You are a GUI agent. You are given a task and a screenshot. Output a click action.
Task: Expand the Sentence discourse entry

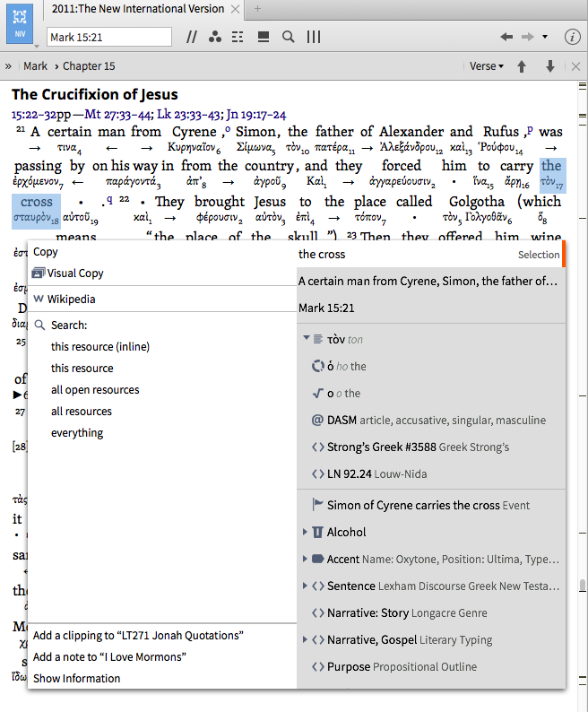(305, 586)
